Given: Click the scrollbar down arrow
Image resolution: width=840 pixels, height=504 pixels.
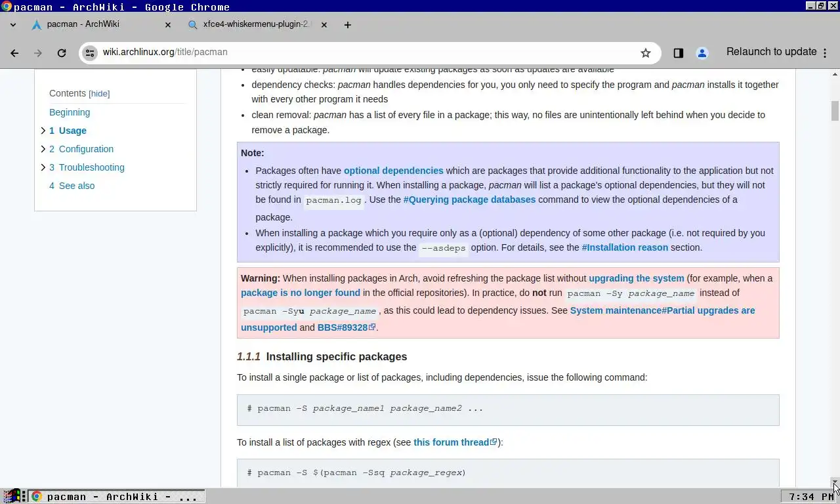Looking at the screenshot, I should tap(835, 482).
